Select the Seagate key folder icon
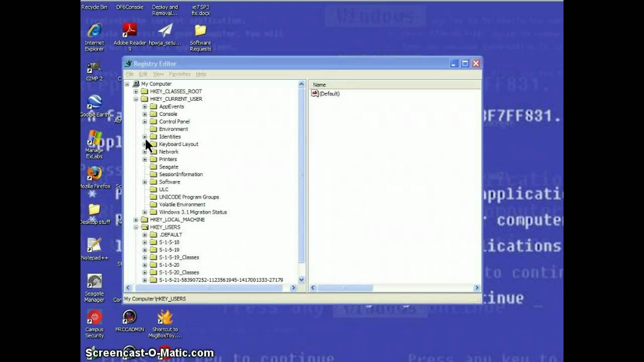 click(153, 167)
